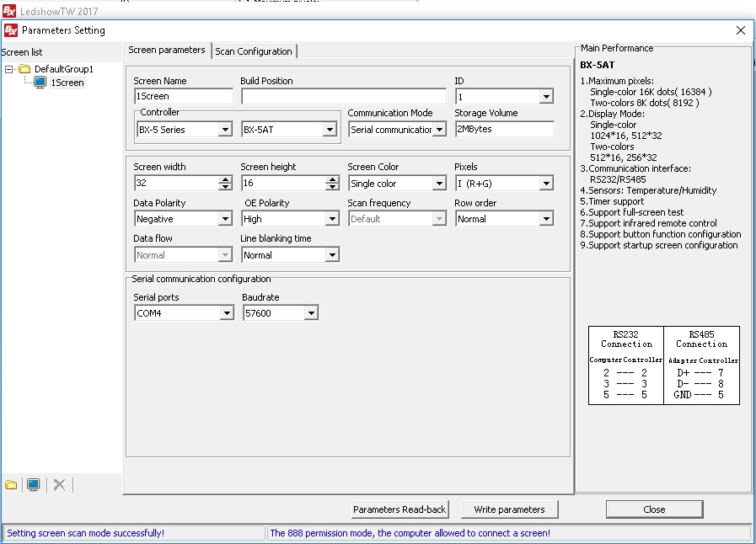Image resolution: width=756 pixels, height=544 pixels.
Task: Open the Communication Mode dropdown
Action: pyautogui.click(x=439, y=130)
